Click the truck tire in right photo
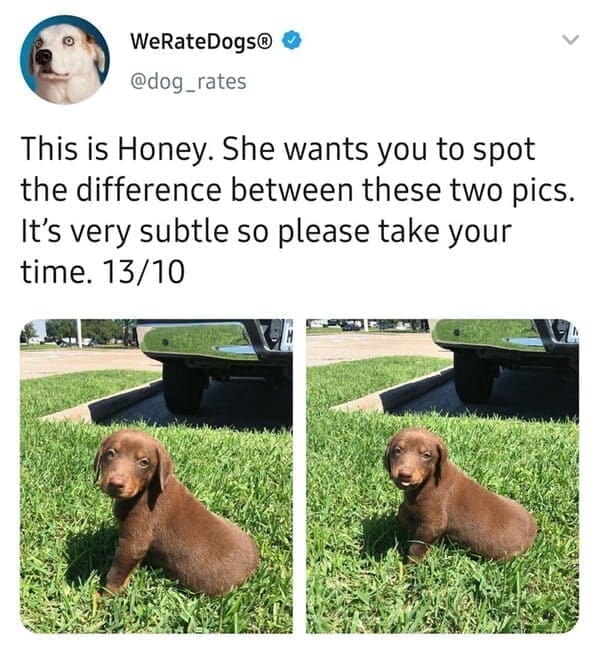This screenshot has width=599, height=647. (x=474, y=376)
